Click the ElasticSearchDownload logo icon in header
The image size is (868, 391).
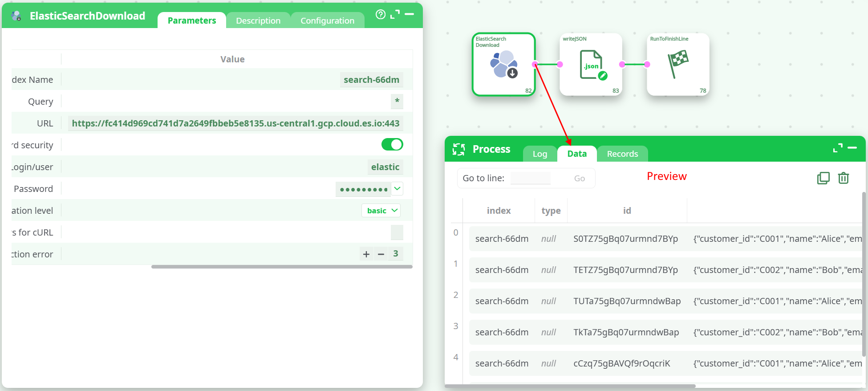click(16, 16)
